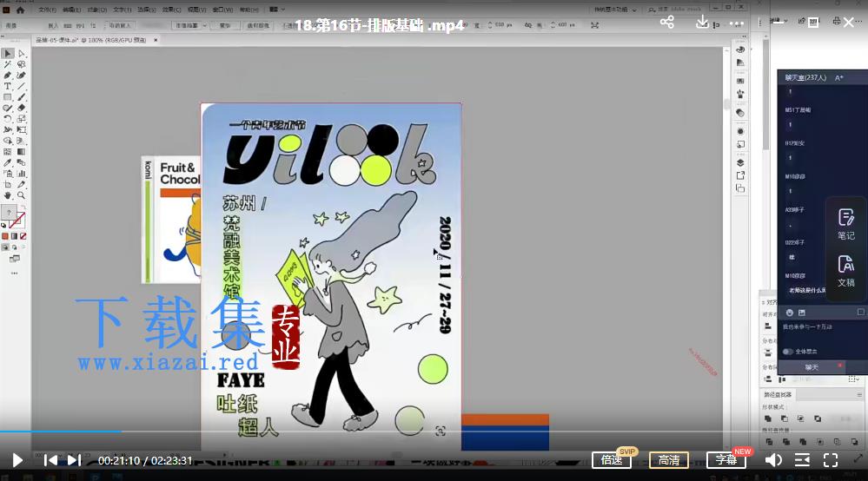Play the video

click(17, 460)
